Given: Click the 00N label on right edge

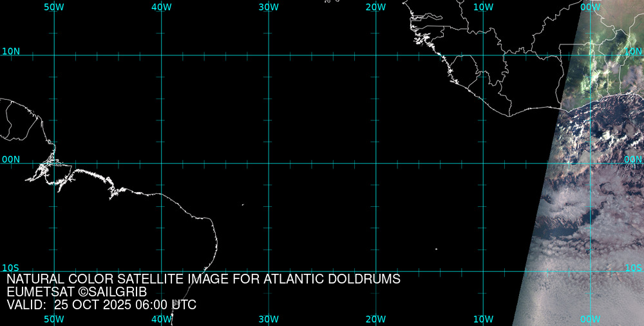Looking at the screenshot, I should point(633,159).
